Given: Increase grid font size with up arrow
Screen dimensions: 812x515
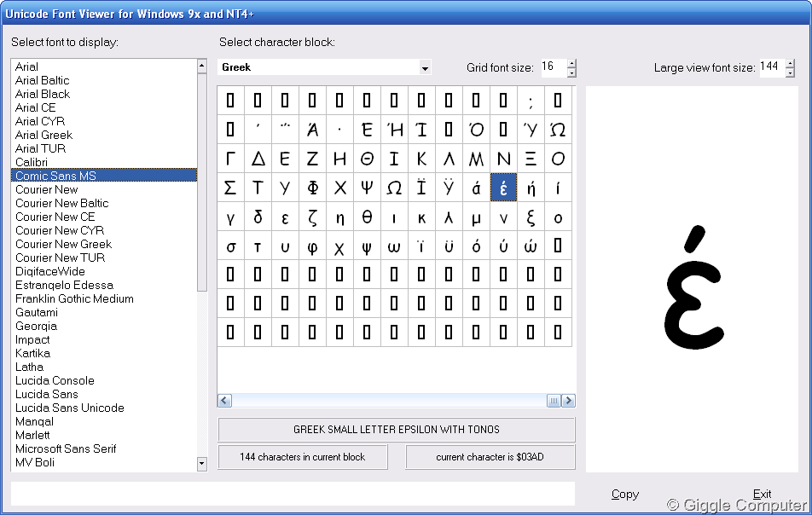Looking at the screenshot, I should 571,64.
